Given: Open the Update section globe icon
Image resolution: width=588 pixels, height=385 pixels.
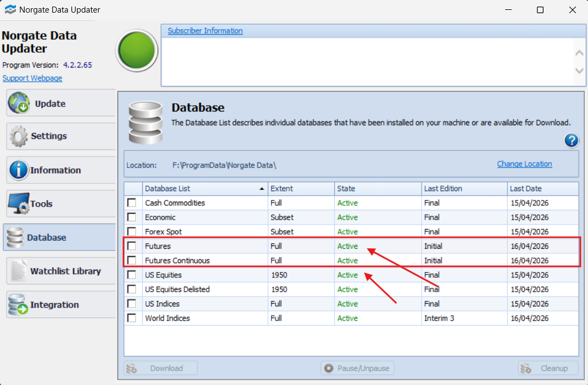Looking at the screenshot, I should pyautogui.click(x=18, y=103).
